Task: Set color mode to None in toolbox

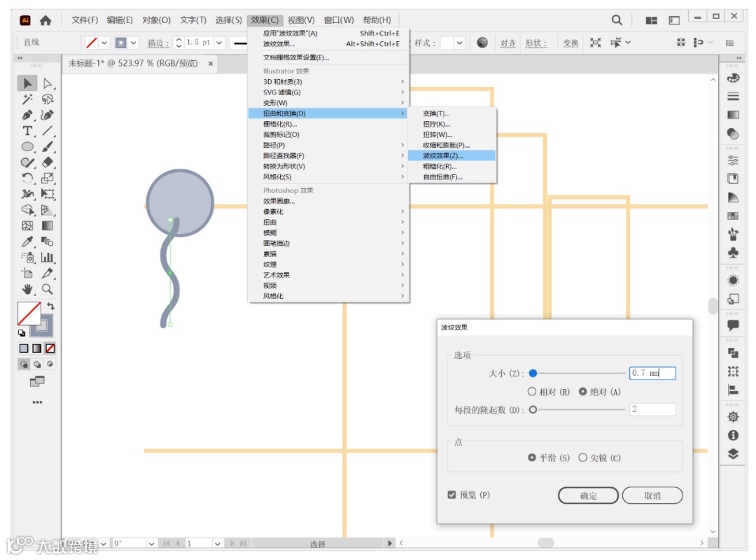Action: (50, 349)
